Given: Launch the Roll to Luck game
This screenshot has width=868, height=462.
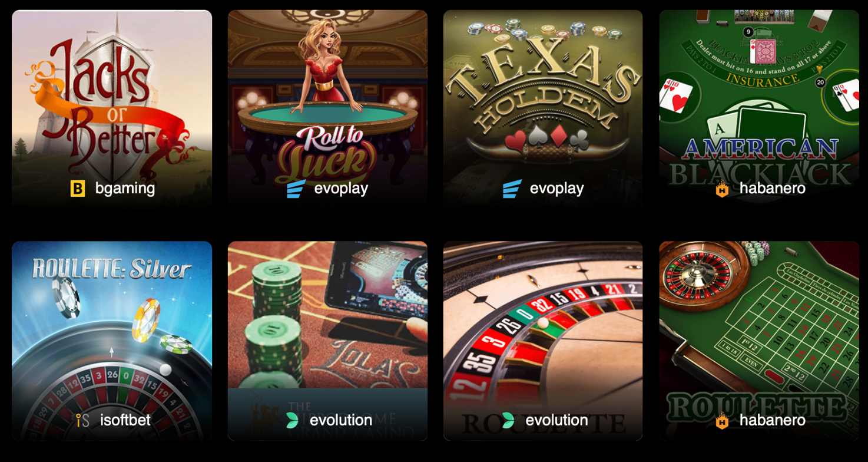Looking at the screenshot, I should click(327, 110).
